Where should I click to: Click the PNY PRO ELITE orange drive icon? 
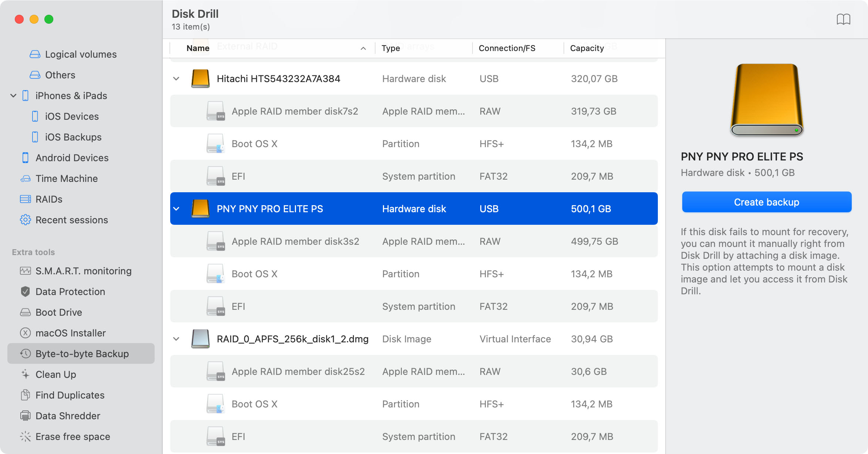coord(201,209)
